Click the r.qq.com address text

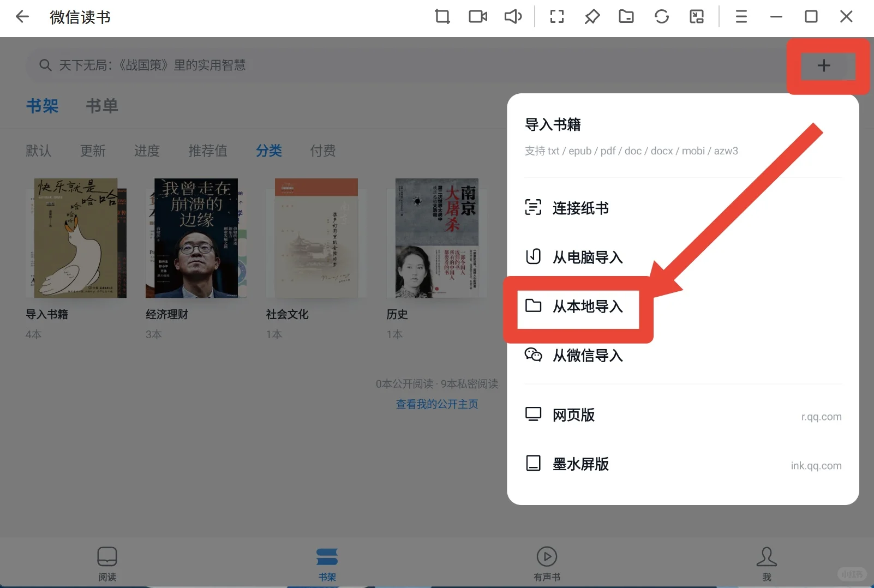pos(821,417)
